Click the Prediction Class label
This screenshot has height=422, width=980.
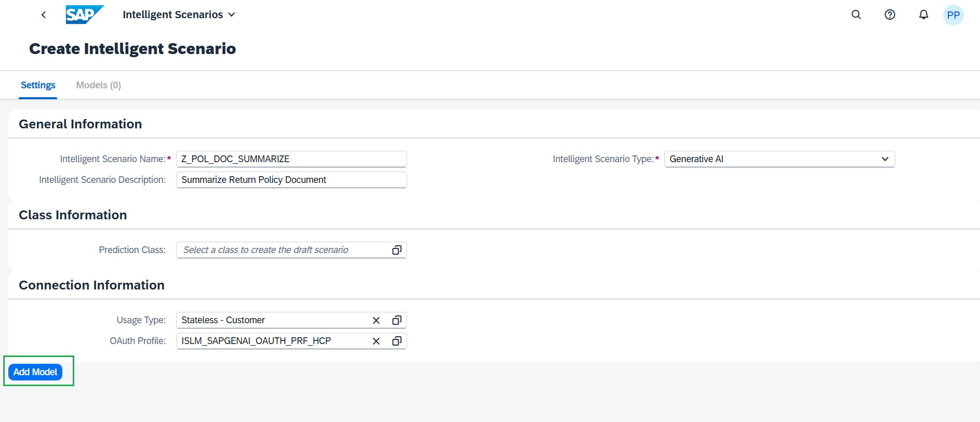pyautogui.click(x=132, y=250)
